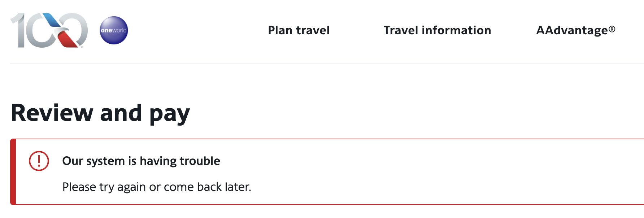This screenshot has height=218, width=644.
Task: Click the registered trademark symbol after AAdvantage
Action: tap(612, 29)
